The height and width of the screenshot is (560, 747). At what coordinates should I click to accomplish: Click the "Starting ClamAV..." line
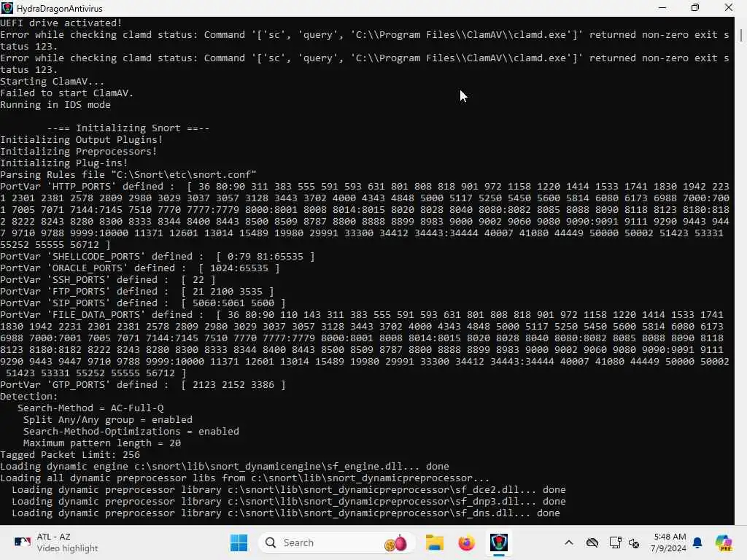click(x=52, y=82)
